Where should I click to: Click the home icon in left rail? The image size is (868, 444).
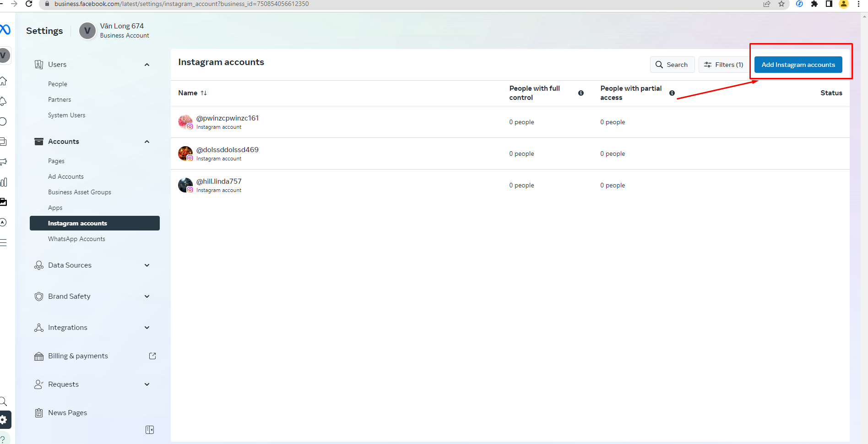3,81
